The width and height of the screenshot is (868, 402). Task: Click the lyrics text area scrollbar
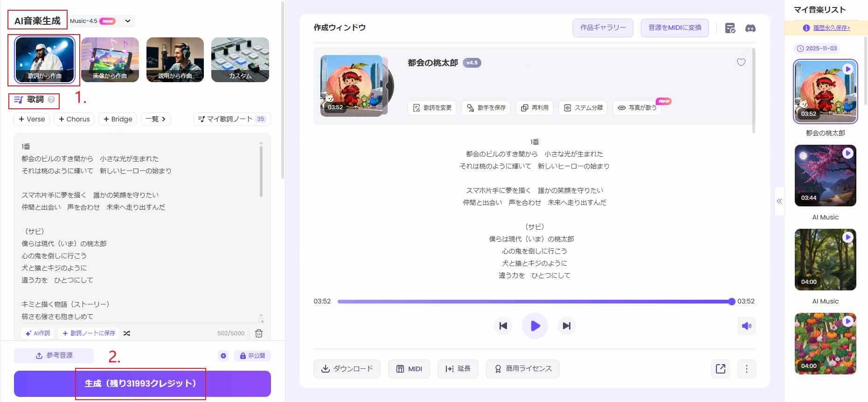click(x=261, y=170)
